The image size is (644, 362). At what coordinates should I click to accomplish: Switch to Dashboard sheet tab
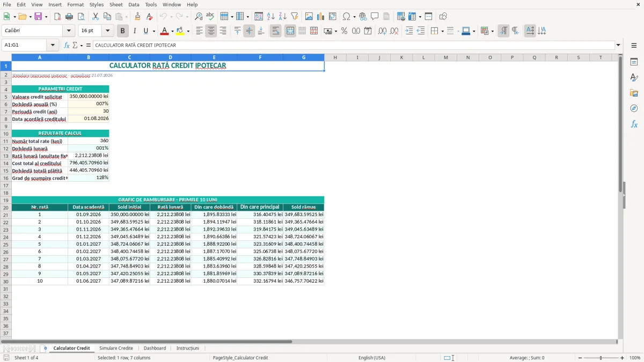click(x=155, y=348)
